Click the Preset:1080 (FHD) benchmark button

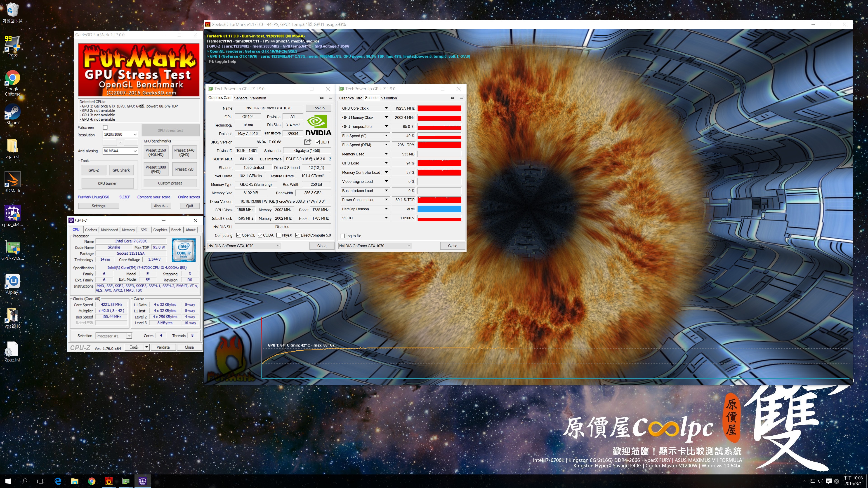tap(156, 169)
